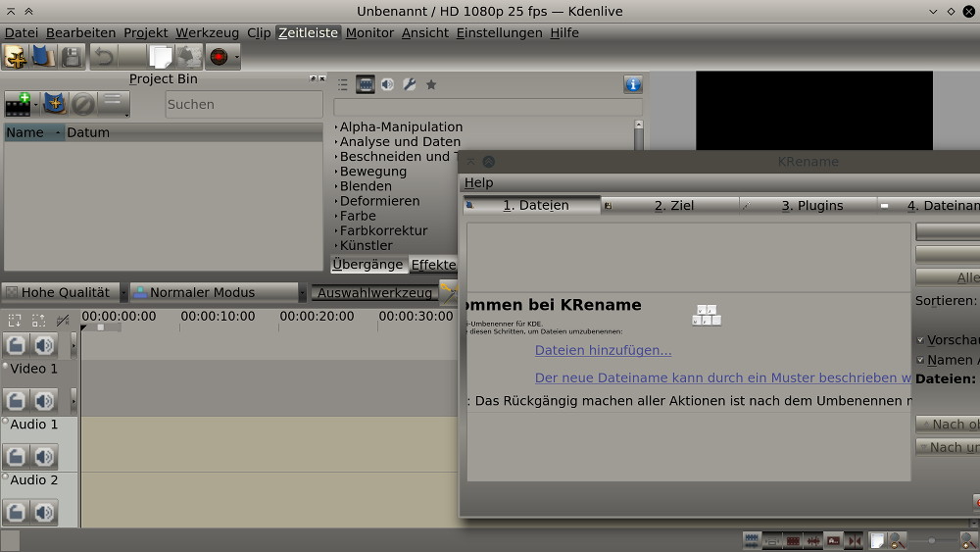Image resolution: width=980 pixels, height=552 pixels.
Task: Click the slashed icon in the timeline header
Action: [x=63, y=322]
